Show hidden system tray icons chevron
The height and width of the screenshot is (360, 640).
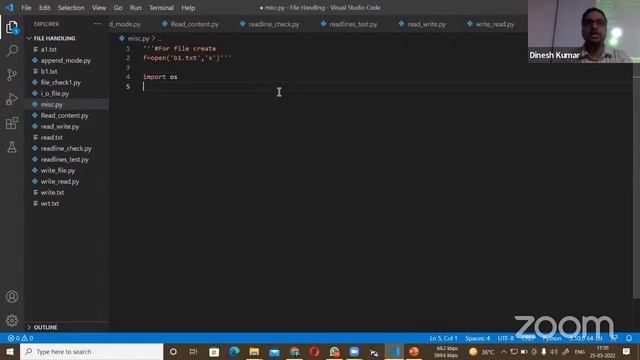pos(504,351)
